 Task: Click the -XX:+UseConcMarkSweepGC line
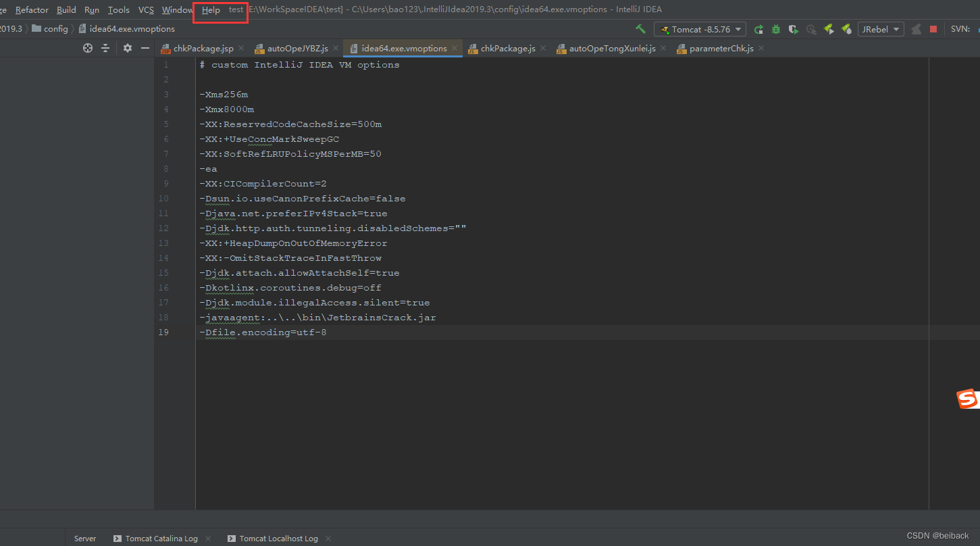(269, 139)
